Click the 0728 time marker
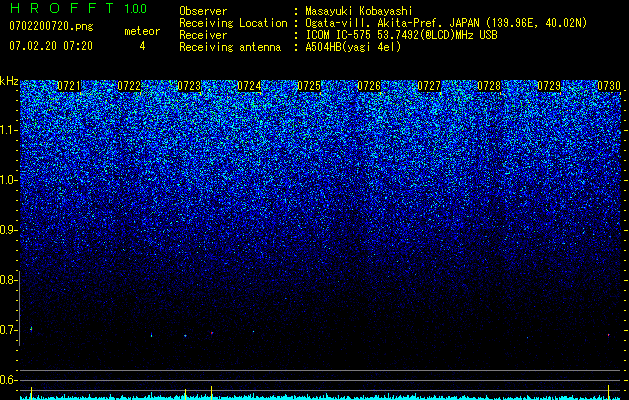This screenshot has height=400, width=629. point(489,86)
